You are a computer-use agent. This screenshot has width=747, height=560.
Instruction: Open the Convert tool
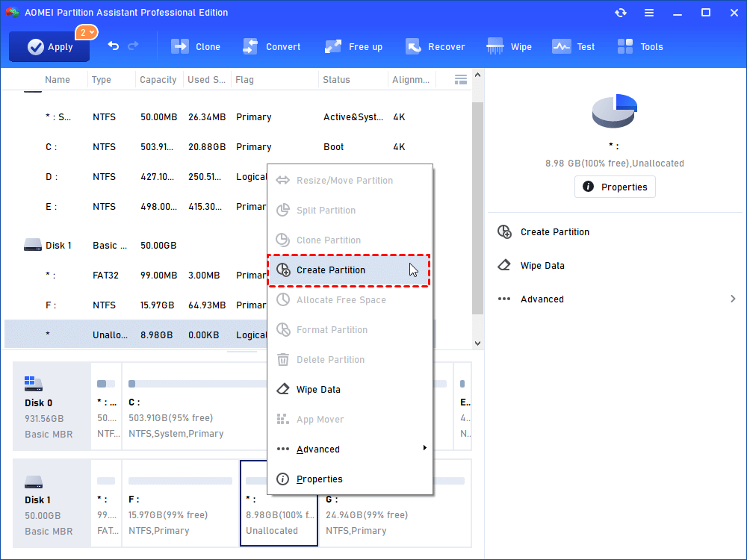[272, 46]
